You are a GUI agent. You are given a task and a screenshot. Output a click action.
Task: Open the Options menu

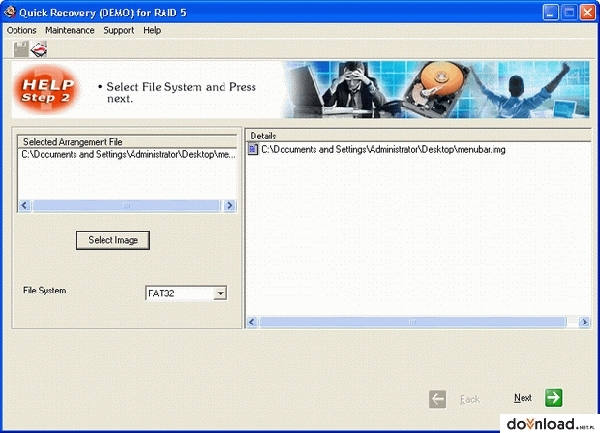click(x=21, y=30)
